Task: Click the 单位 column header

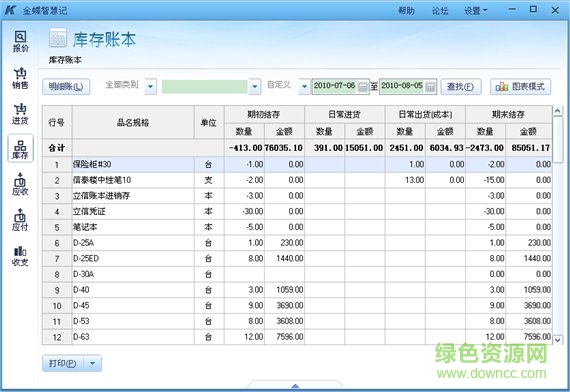Action: pos(209,123)
